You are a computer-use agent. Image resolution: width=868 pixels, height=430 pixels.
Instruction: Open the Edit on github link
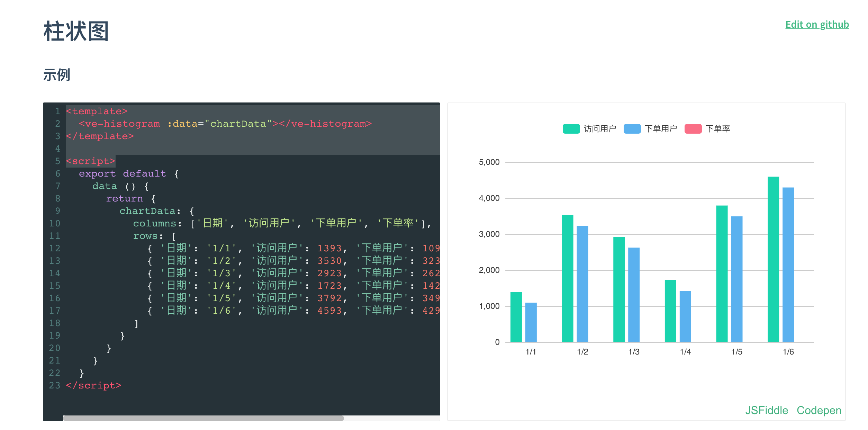pos(817,25)
